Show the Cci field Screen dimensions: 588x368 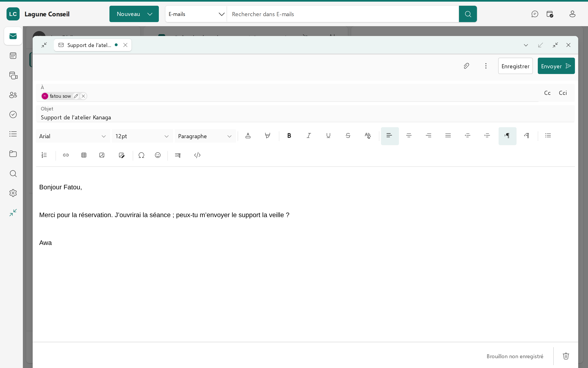point(563,93)
